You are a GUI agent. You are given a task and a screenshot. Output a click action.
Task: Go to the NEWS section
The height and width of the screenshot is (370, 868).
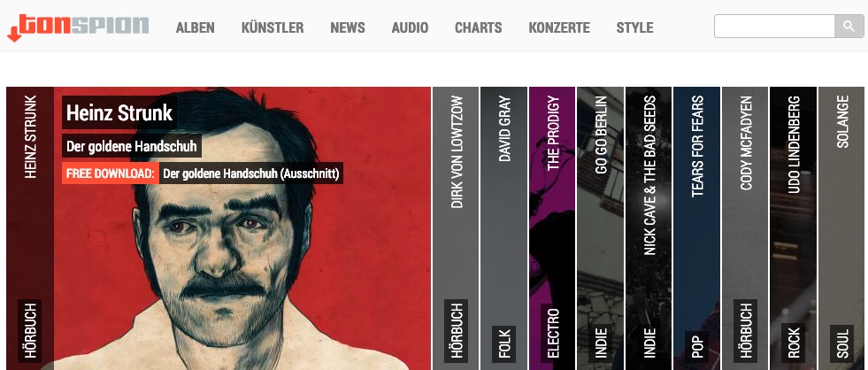348,27
